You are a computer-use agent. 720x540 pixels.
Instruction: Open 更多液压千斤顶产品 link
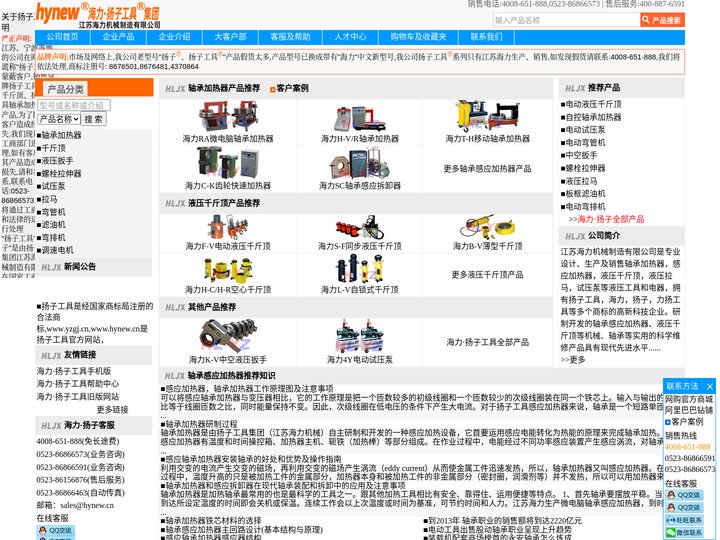[487, 275]
